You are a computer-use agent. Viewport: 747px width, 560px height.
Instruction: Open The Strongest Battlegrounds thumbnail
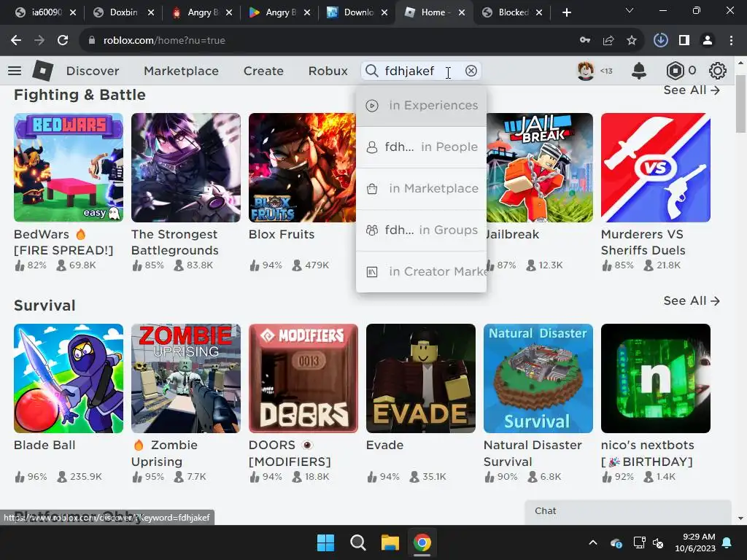click(186, 168)
